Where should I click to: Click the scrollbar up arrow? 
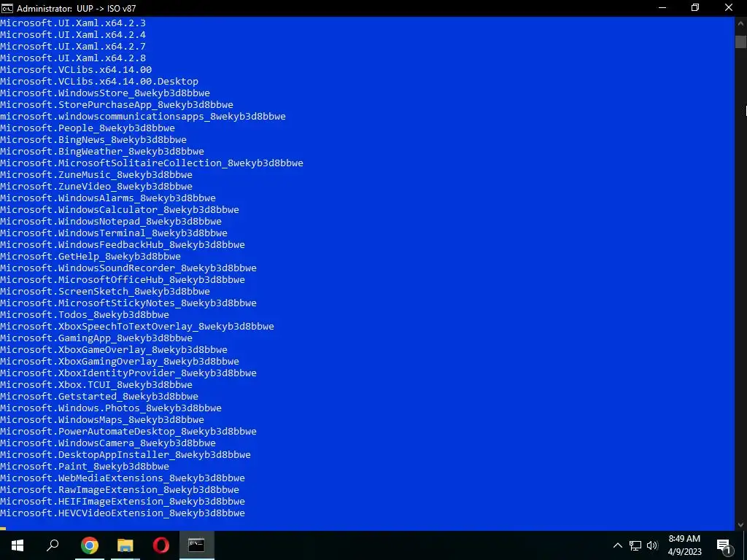tap(740, 23)
